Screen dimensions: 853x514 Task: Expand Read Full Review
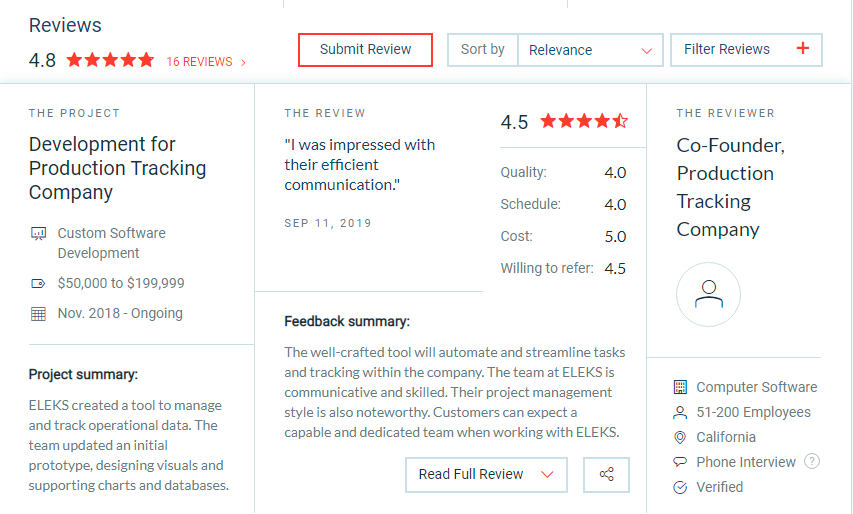486,475
